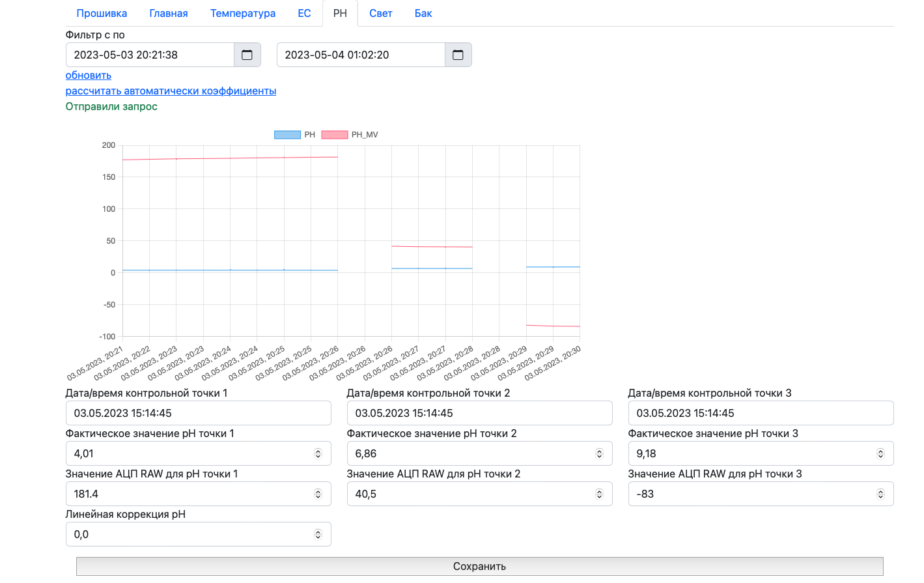Screen dimensions: 924x583
Task: Click stepper for actual pH point 1
Action: pos(318,453)
